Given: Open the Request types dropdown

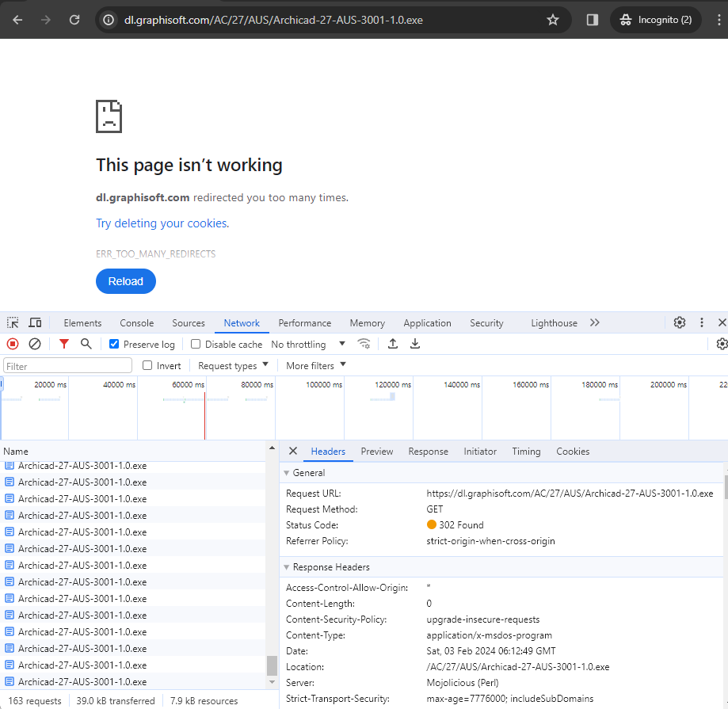Looking at the screenshot, I should [x=233, y=365].
